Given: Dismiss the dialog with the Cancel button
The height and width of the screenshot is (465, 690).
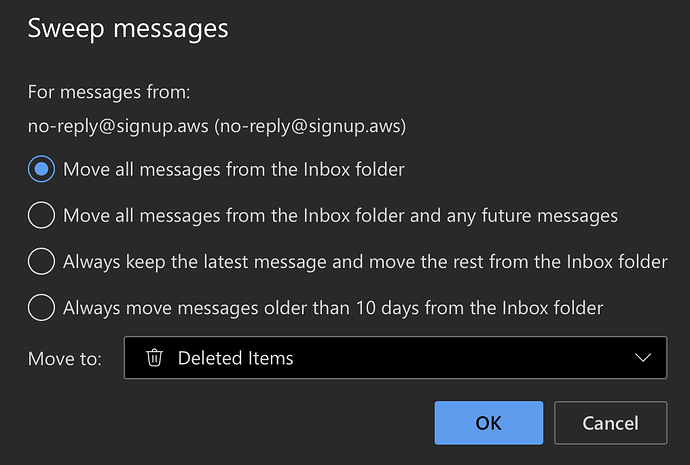Looking at the screenshot, I should coord(610,423).
